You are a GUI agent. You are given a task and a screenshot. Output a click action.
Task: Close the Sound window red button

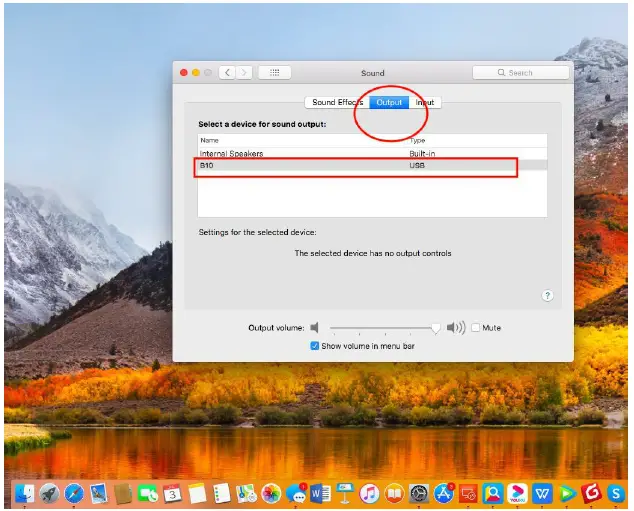[184, 72]
